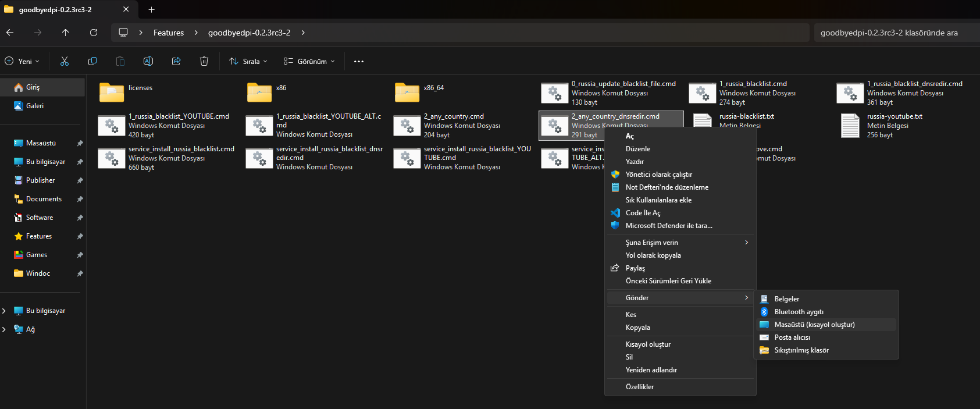Choose Not Defteri'nde düzenleme
980x409 pixels.
tap(680, 187)
